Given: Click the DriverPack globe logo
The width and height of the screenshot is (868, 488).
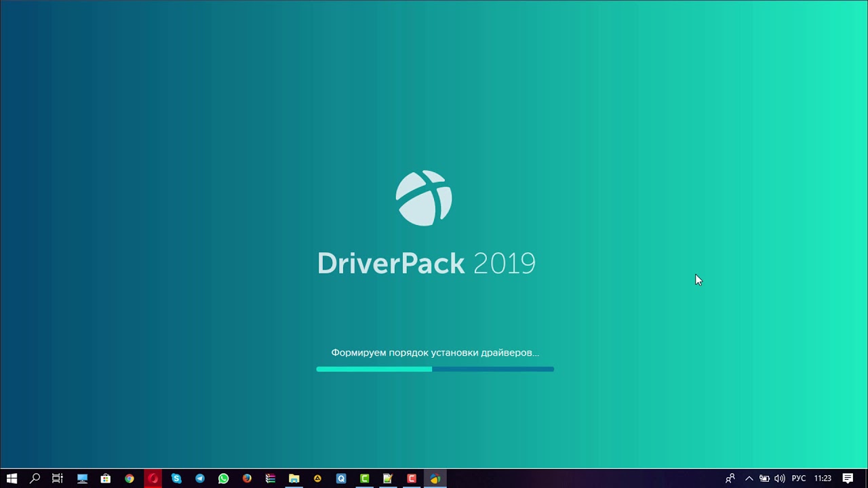Looking at the screenshot, I should [x=424, y=198].
